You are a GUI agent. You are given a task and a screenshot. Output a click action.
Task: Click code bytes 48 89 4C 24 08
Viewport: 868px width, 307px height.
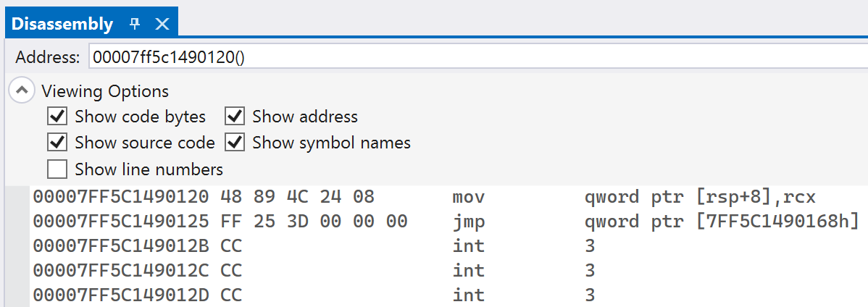[297, 197]
